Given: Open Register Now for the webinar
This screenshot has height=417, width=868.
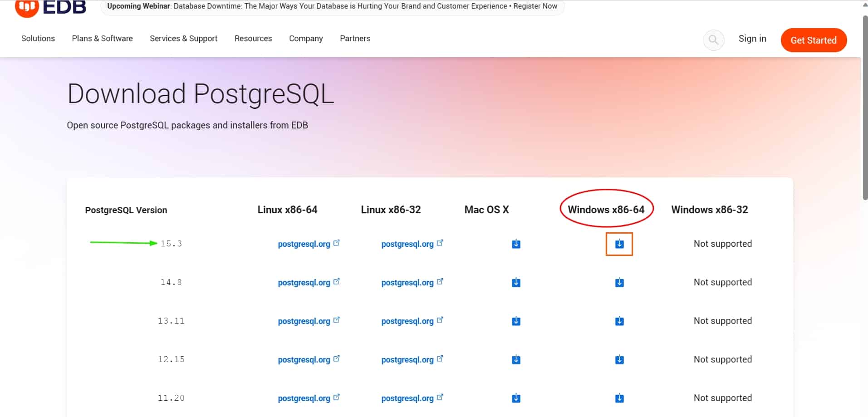Looking at the screenshot, I should pyautogui.click(x=535, y=6).
